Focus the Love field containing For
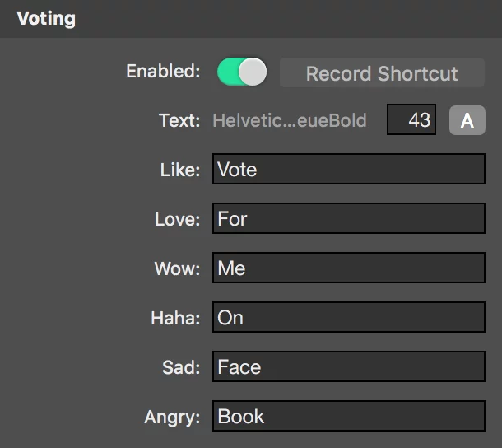Image resolution: width=502 pixels, height=448 pixels. pyautogui.click(x=349, y=218)
